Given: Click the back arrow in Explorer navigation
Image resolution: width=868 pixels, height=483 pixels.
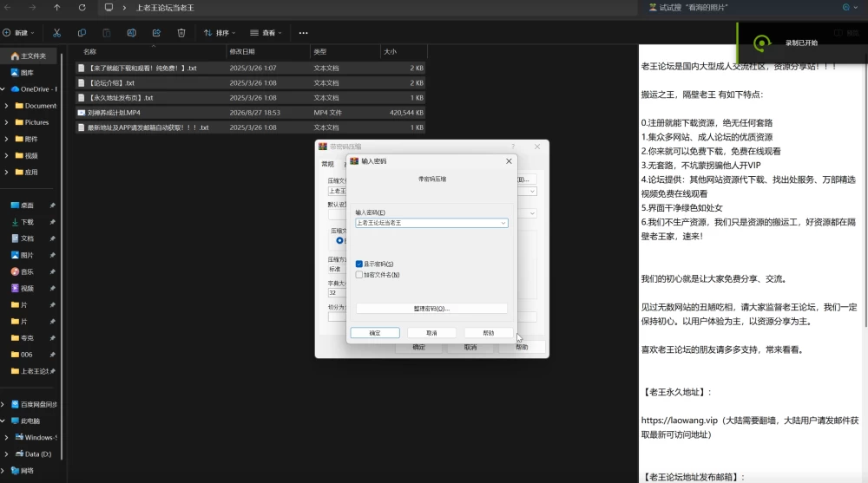Looking at the screenshot, I should (x=7, y=8).
